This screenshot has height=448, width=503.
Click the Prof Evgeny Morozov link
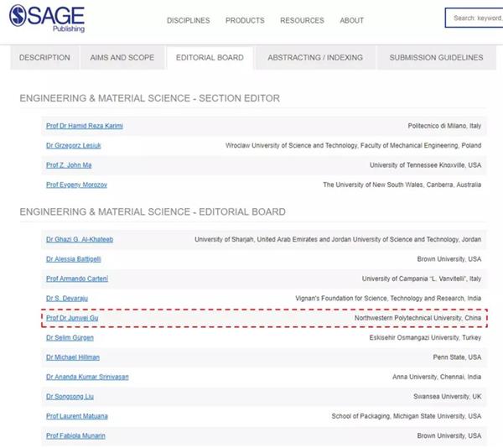click(x=76, y=185)
